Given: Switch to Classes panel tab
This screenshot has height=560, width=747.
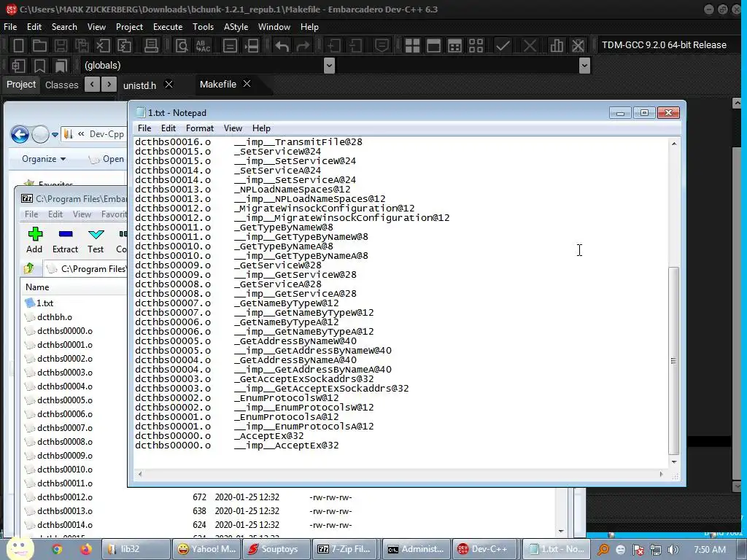Looking at the screenshot, I should (61, 85).
